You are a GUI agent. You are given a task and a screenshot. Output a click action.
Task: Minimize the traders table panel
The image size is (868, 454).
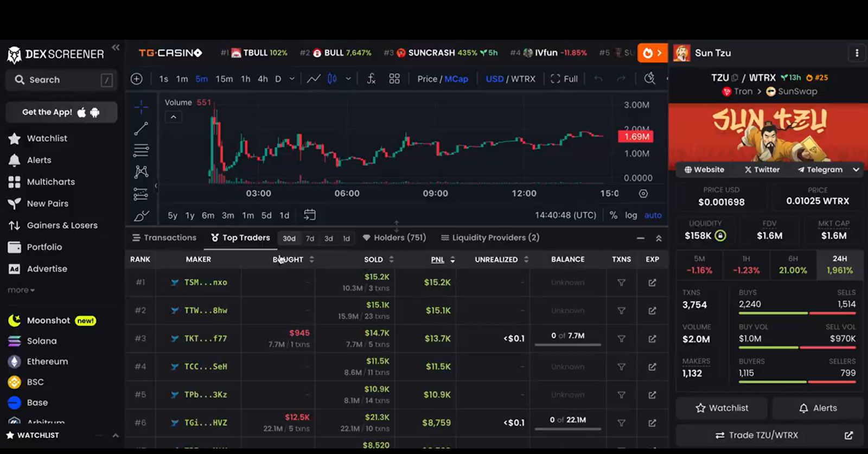pos(641,238)
